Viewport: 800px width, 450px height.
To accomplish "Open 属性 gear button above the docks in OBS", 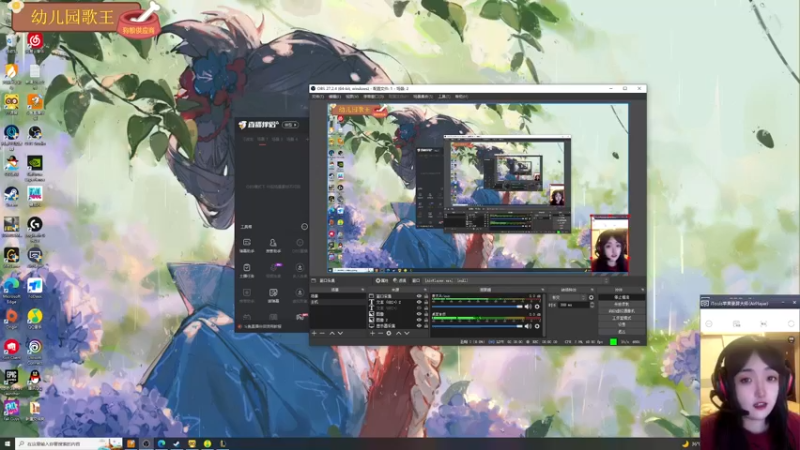I will 382,280.
